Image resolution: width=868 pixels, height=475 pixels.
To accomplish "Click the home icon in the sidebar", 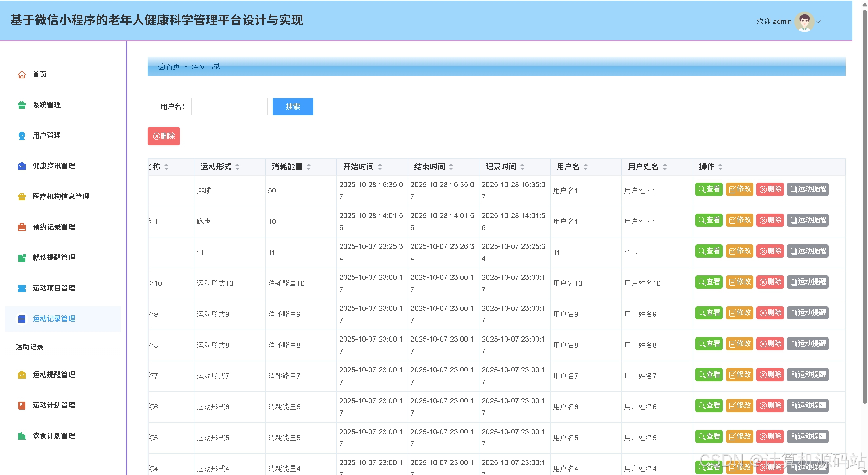I will pyautogui.click(x=22, y=74).
